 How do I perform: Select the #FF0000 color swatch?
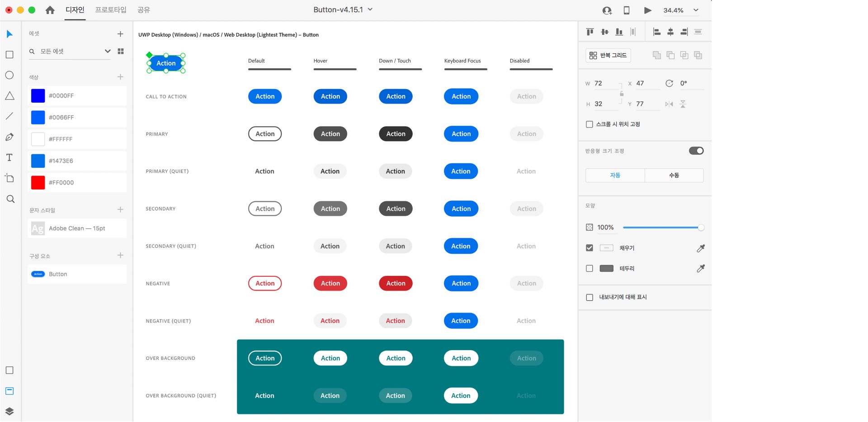(x=77, y=183)
